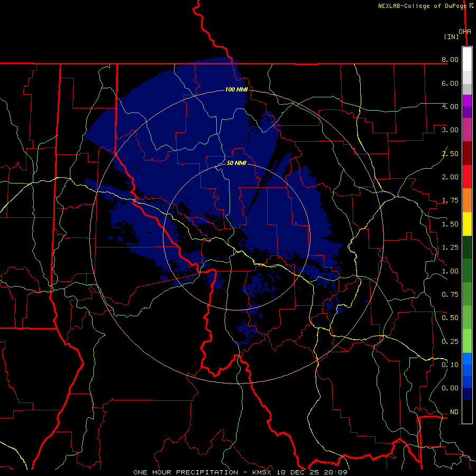Click the 8.00 legend value

(x=450, y=59)
